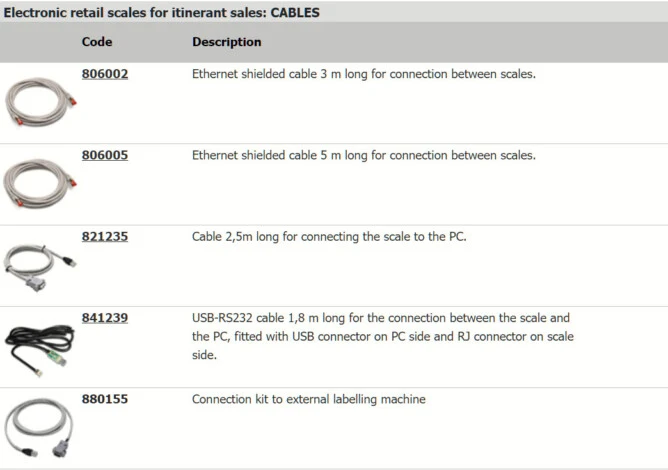Click the 880155 connection kit thumbnail
This screenshot has height=470, width=668.
coord(40,427)
